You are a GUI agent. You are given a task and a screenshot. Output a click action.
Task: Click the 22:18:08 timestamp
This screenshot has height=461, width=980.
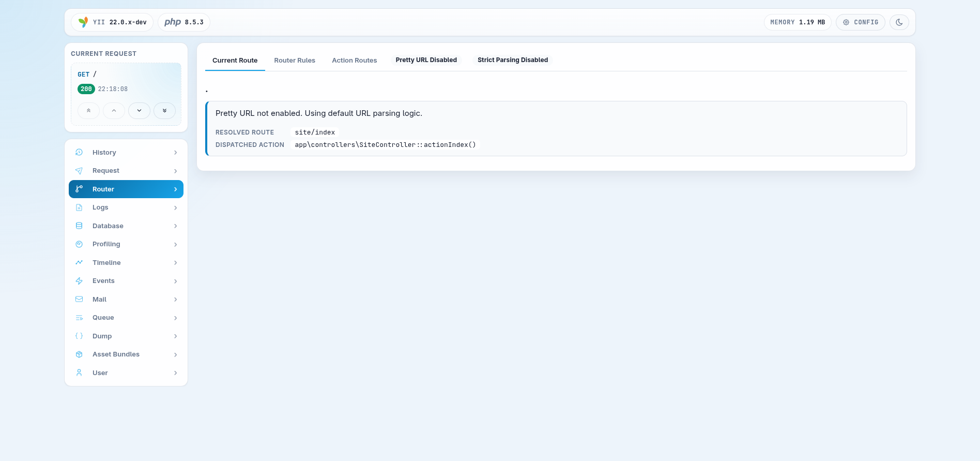113,89
